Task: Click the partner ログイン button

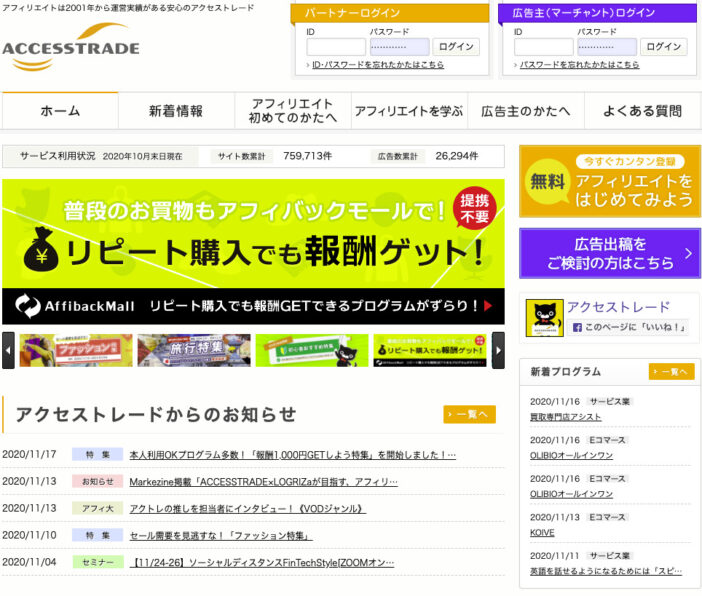Action: click(456, 47)
